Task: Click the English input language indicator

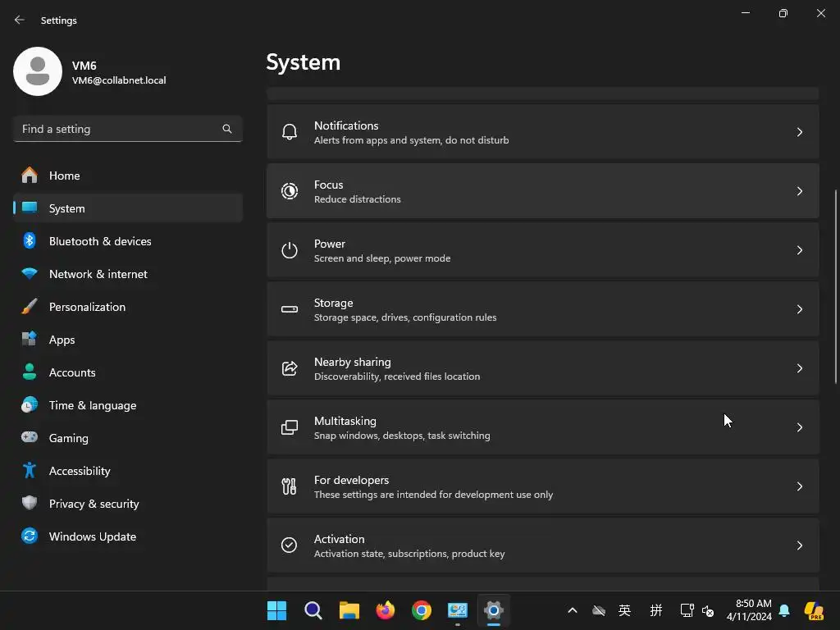Action: (x=624, y=610)
